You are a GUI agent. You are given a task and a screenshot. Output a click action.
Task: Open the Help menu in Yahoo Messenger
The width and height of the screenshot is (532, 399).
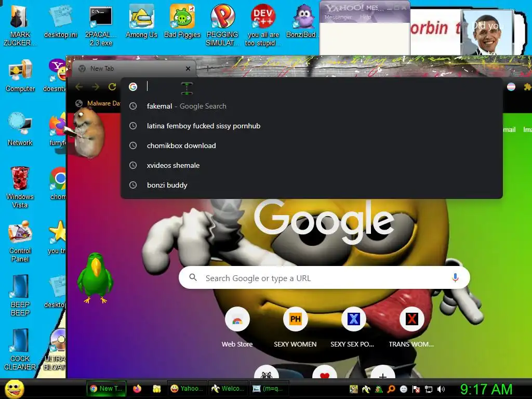coord(365,17)
